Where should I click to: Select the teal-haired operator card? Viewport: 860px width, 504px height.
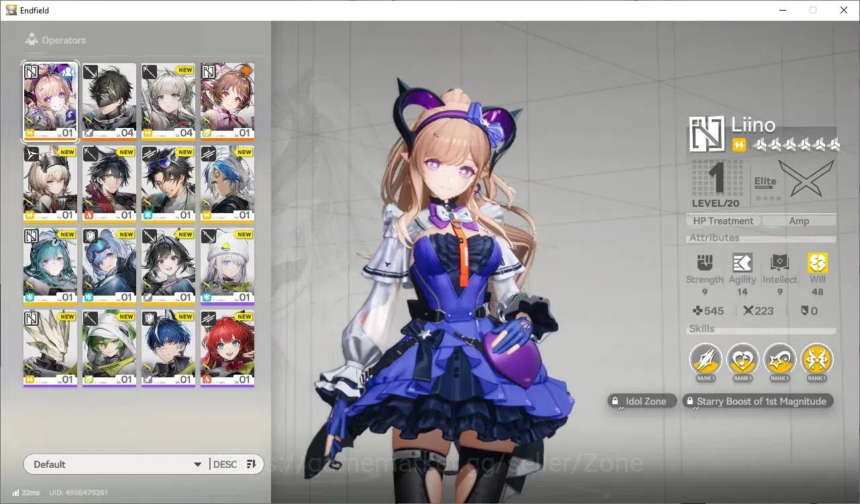pos(50,266)
